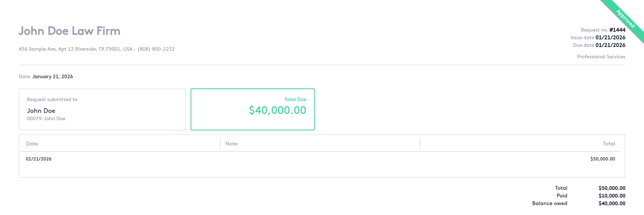Select the 01/21/2026 table row entry
This screenshot has width=644, height=215.
(x=39, y=159)
